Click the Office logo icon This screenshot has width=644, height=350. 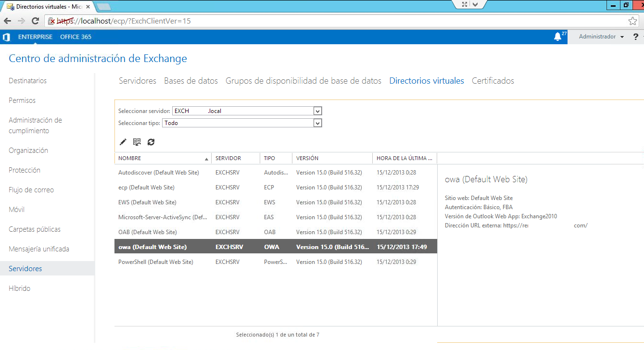click(6, 37)
